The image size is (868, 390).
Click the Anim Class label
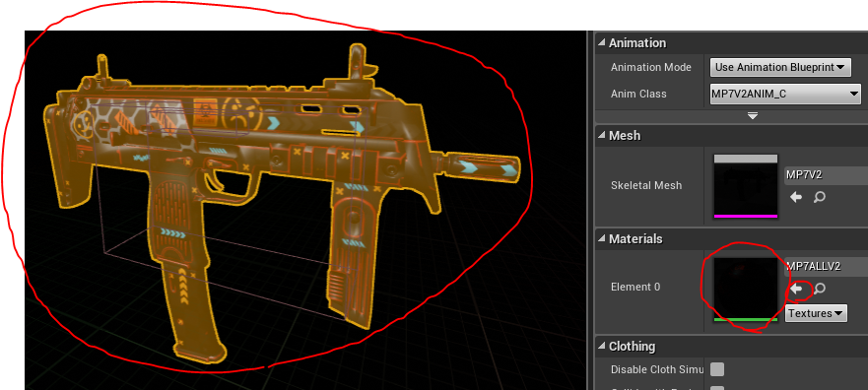pyautogui.click(x=638, y=94)
